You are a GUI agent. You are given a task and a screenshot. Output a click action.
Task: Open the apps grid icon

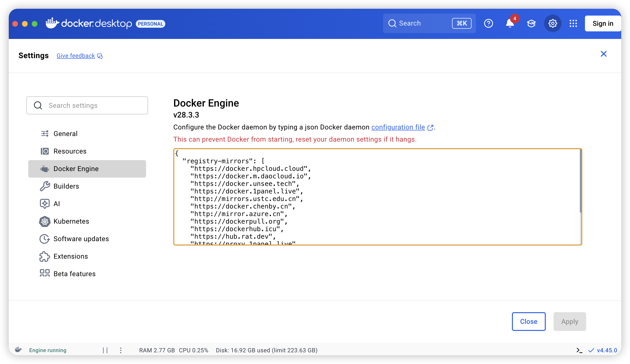tap(573, 24)
